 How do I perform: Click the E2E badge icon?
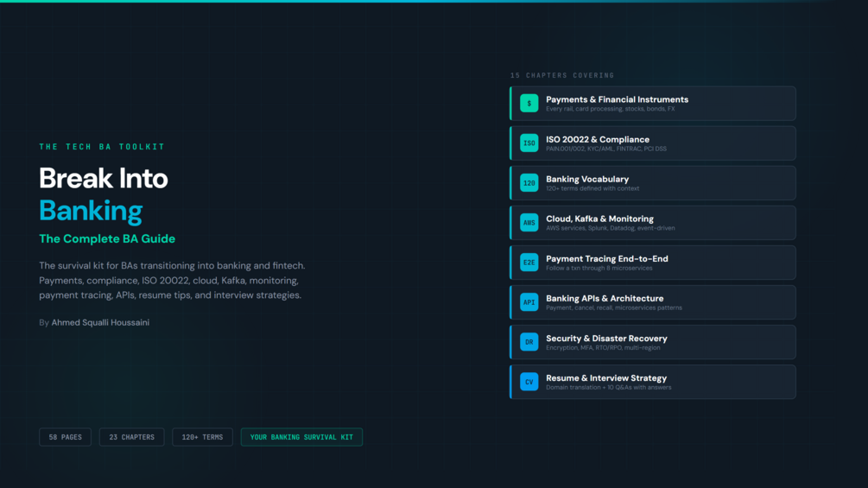coord(529,263)
